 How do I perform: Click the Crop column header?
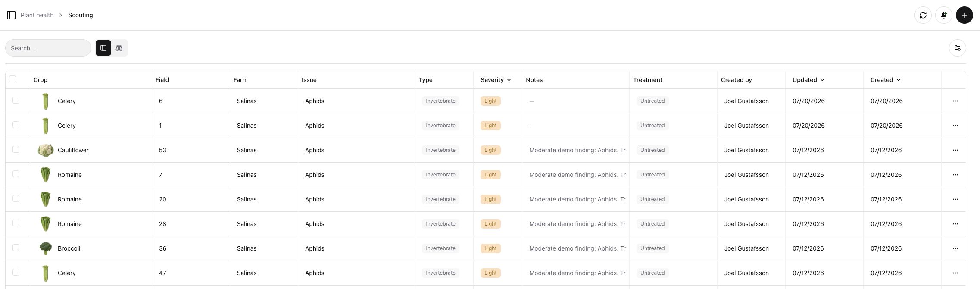click(x=41, y=80)
